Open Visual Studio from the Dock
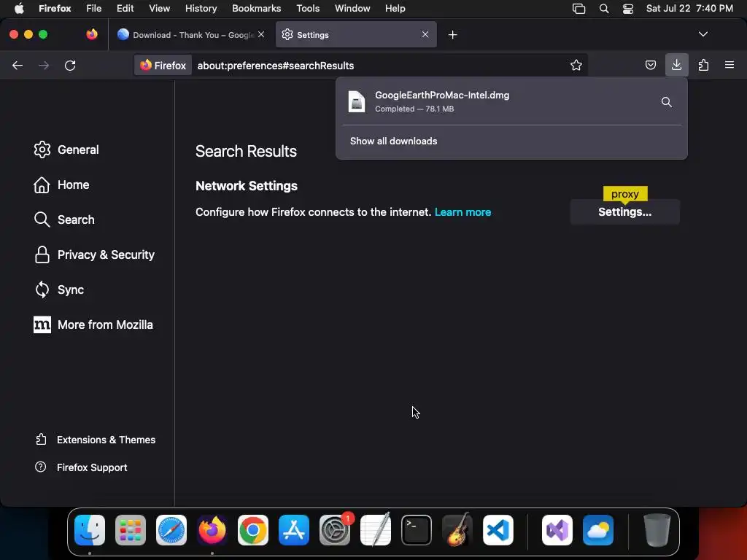The width and height of the screenshot is (747, 560). click(x=557, y=530)
